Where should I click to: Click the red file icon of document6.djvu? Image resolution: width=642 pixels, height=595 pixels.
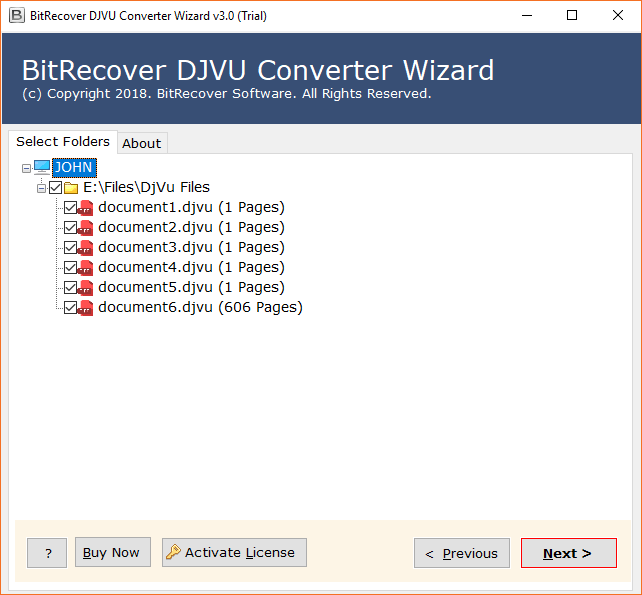tap(85, 308)
